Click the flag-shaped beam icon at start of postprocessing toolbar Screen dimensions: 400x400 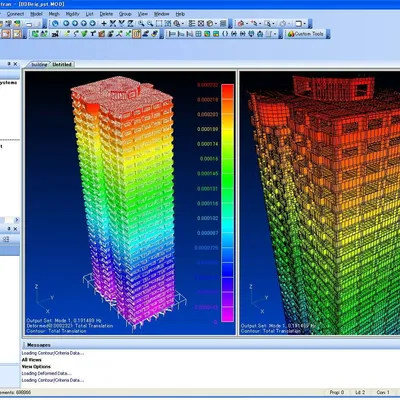[x=172, y=34]
